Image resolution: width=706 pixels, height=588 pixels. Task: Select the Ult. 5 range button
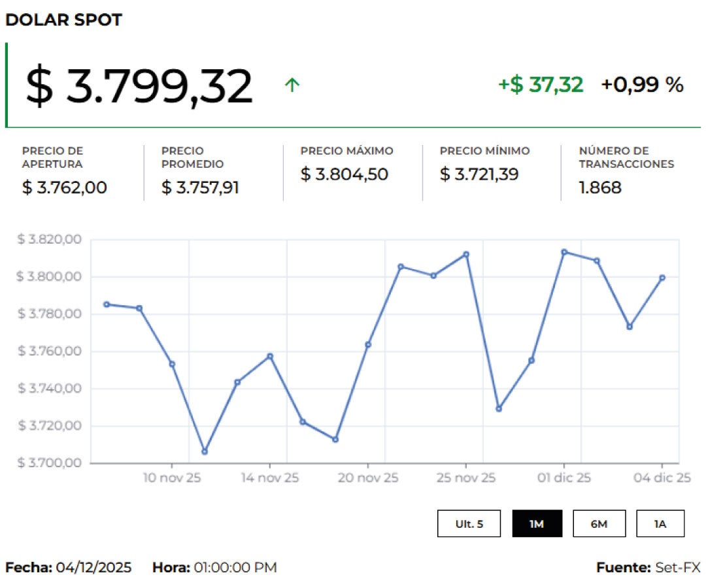coord(469,523)
